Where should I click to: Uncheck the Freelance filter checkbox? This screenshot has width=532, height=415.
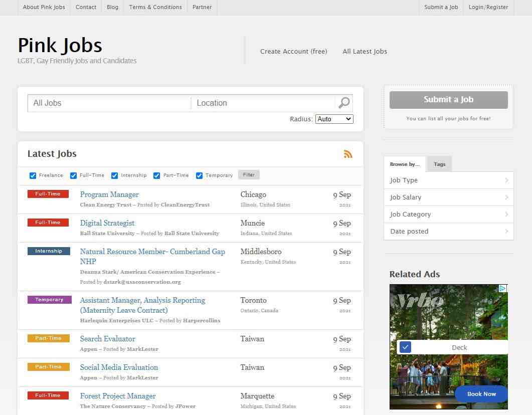pyautogui.click(x=33, y=175)
